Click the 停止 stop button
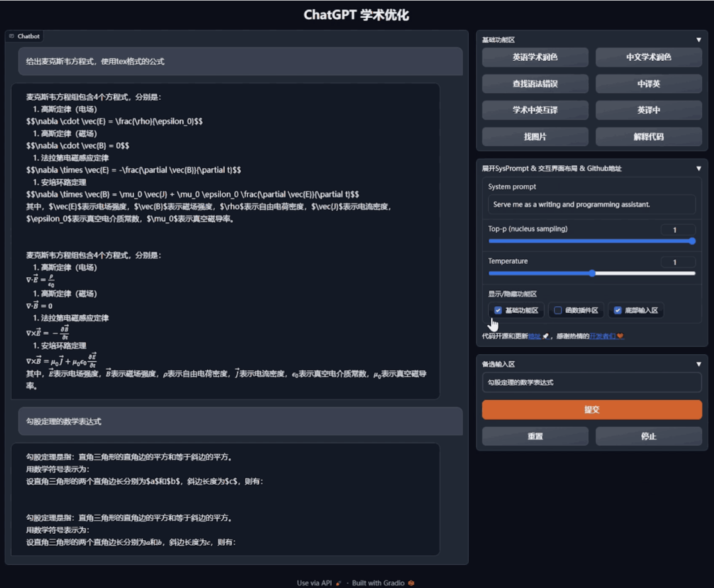This screenshot has width=714, height=588. (649, 437)
